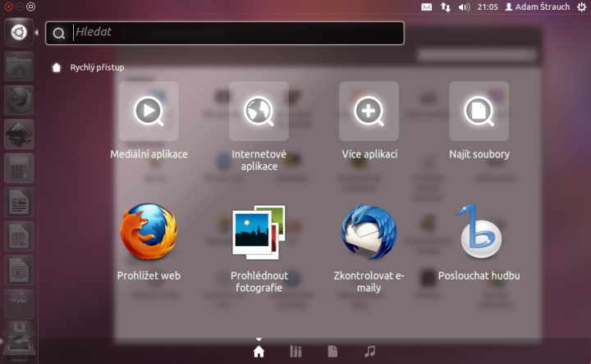Close the Dash with close button
Screen dimensions: 591x364
point(9,7)
